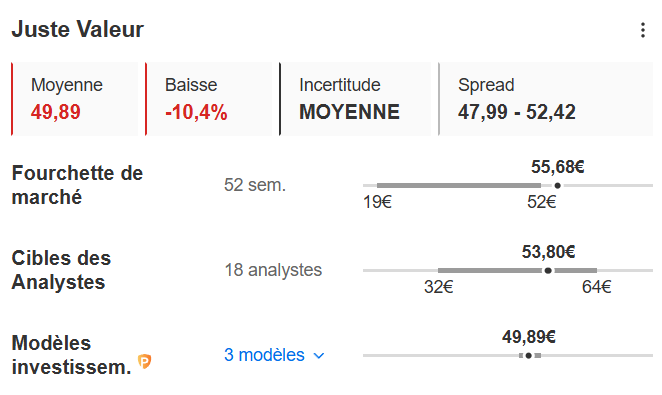Open the 3 modèles link
Viewport: 662px width, 395px height.
click(264, 355)
